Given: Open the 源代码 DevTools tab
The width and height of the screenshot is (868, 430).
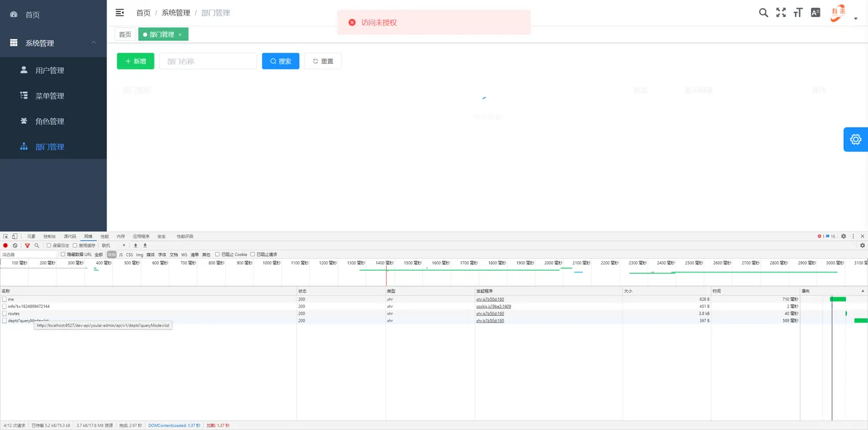Looking at the screenshot, I should point(69,236).
